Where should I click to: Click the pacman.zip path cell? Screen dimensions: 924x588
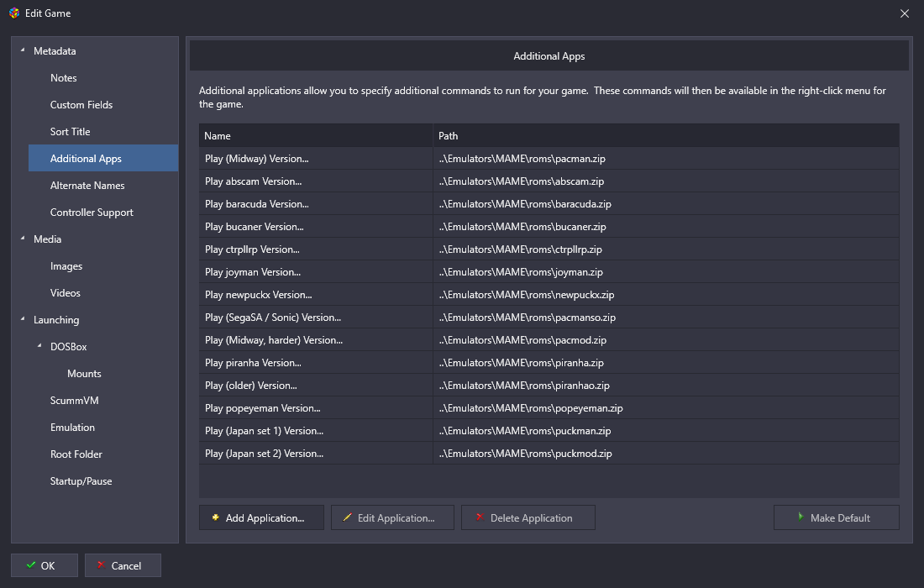[666, 159]
